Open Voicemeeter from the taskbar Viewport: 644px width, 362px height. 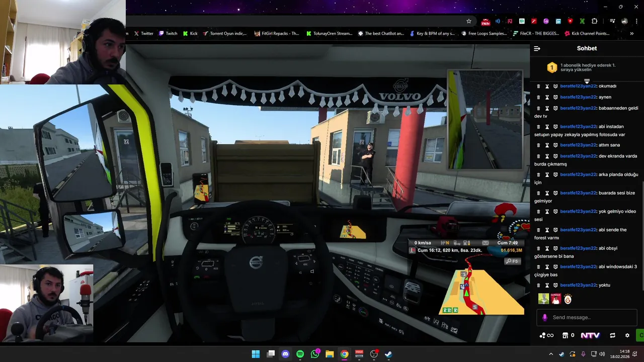(359, 354)
